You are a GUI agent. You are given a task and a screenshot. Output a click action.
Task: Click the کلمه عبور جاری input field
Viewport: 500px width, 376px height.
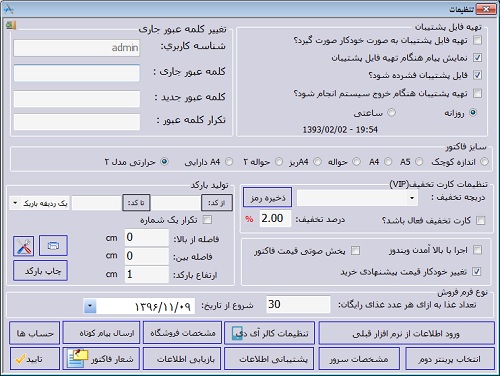tap(77, 73)
